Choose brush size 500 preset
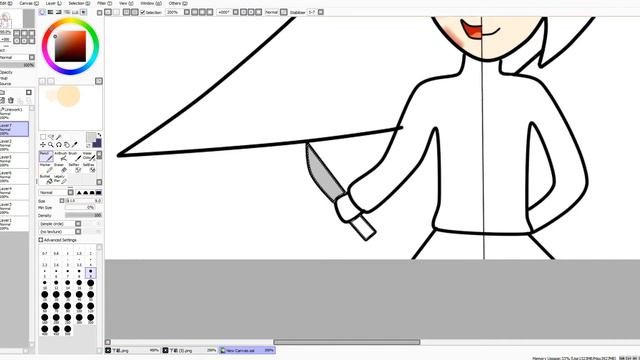 [x=67, y=329]
